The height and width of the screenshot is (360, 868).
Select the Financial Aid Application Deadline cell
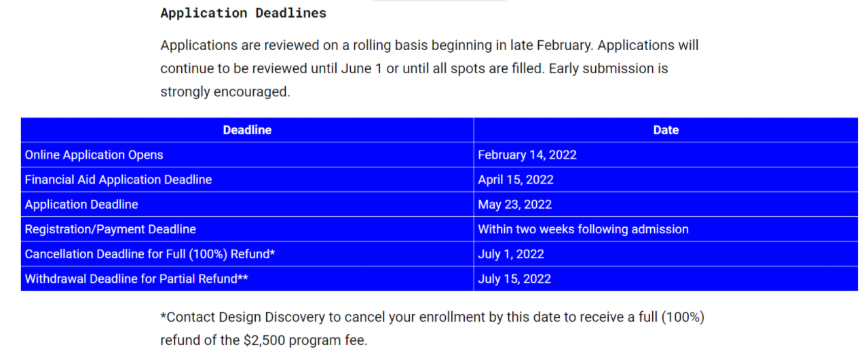119,180
